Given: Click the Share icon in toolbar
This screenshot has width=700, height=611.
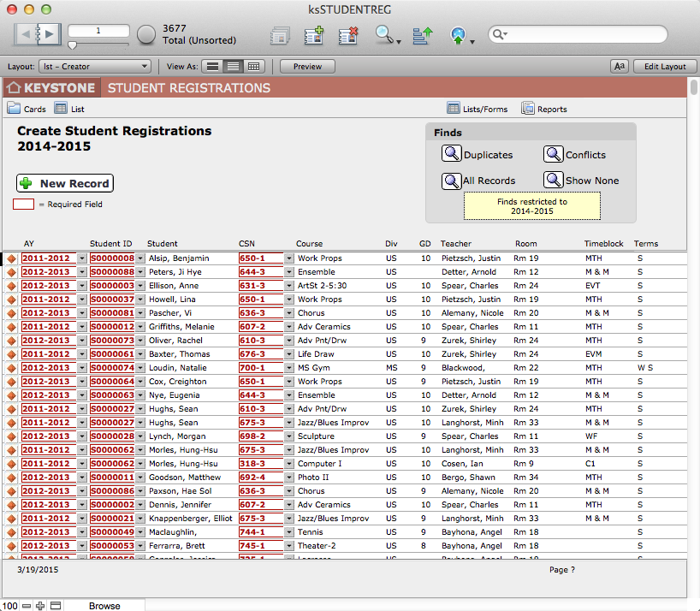Looking at the screenshot, I should coord(459,35).
